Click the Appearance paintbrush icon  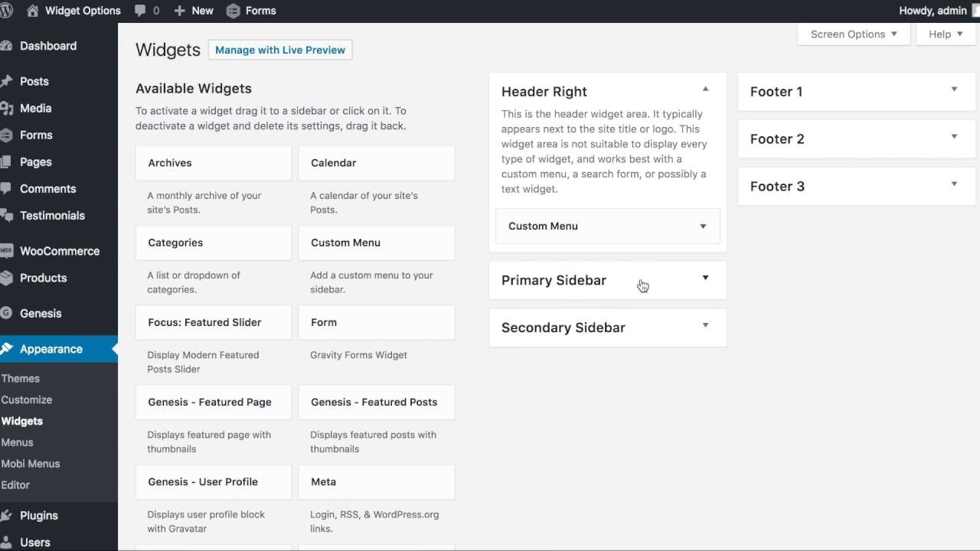[x=6, y=349]
